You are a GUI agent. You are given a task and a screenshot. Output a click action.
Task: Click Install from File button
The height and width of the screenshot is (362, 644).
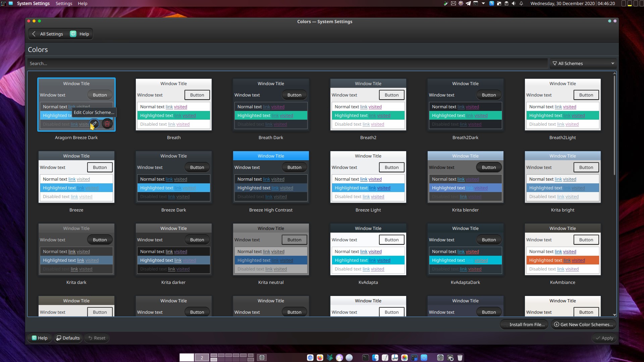click(524, 324)
